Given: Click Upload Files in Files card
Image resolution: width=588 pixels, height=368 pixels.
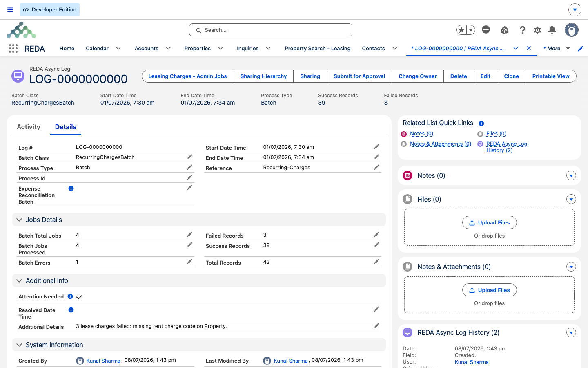Looking at the screenshot, I should (x=490, y=223).
